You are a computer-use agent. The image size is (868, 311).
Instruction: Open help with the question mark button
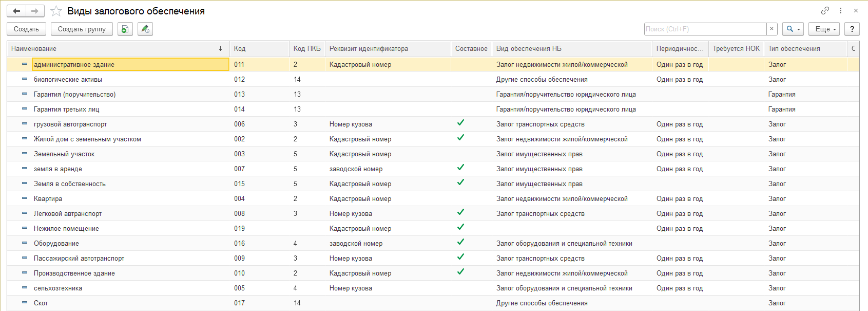[852, 29]
